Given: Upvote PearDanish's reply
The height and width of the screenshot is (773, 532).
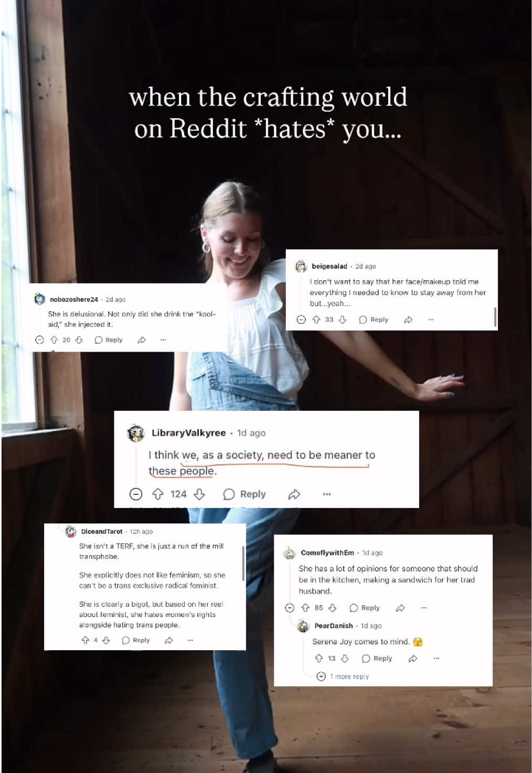Looking at the screenshot, I should (318, 658).
